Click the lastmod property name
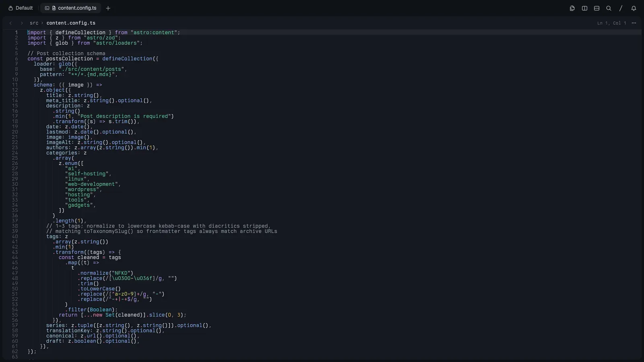This screenshot has height=362, width=644. [x=57, y=132]
